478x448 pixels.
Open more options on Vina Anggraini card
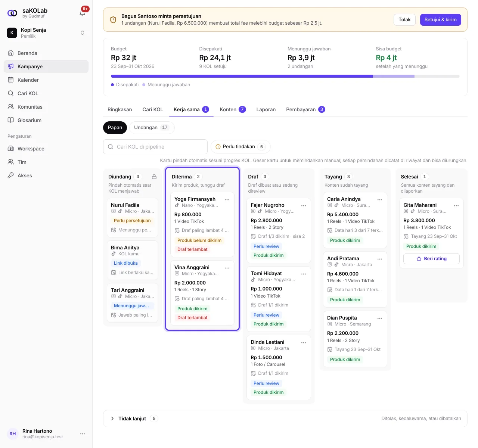point(227,268)
